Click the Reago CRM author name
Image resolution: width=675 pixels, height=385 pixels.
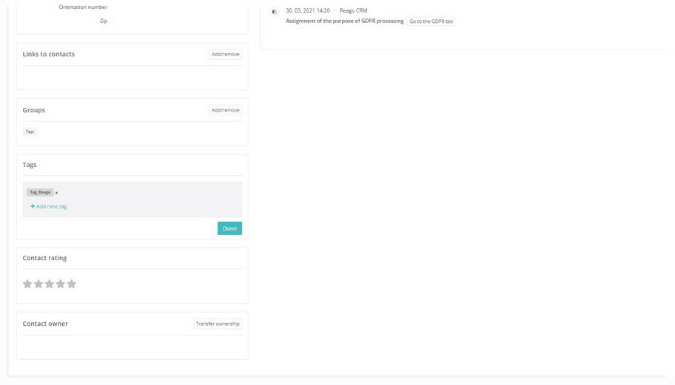353,10
